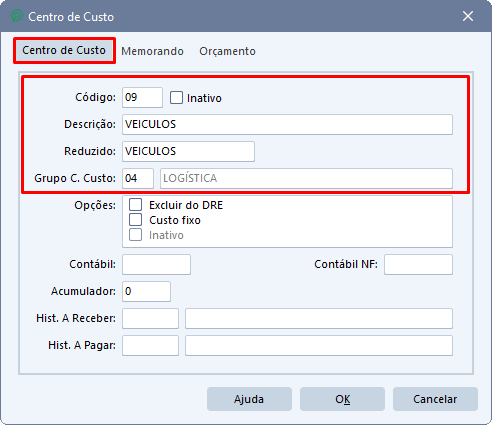492x425 pixels.
Task: Click the Hist. A Pagar description field
Action: (x=319, y=345)
